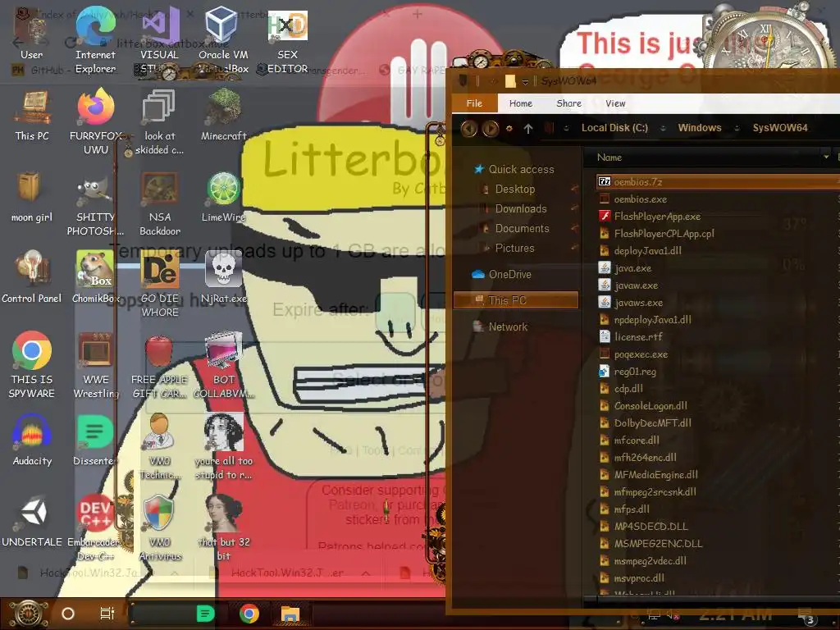Viewport: 840px width, 630px height.
Task: Open BOT COLLABVM desktop icon
Action: click(223, 365)
